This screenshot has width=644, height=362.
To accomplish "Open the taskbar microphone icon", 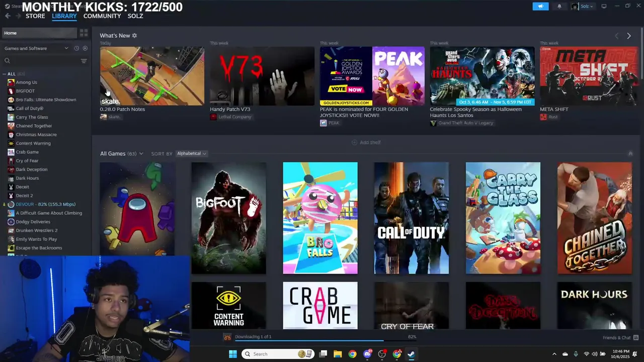I will point(576,354).
